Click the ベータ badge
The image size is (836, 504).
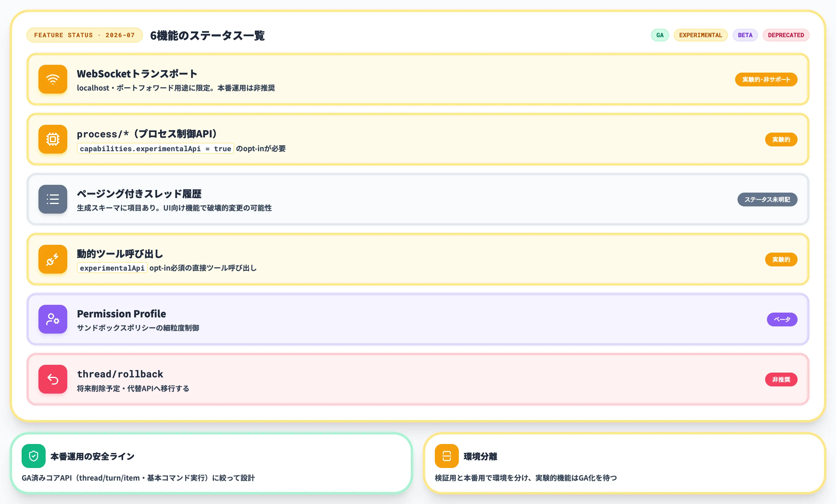pyautogui.click(x=782, y=319)
